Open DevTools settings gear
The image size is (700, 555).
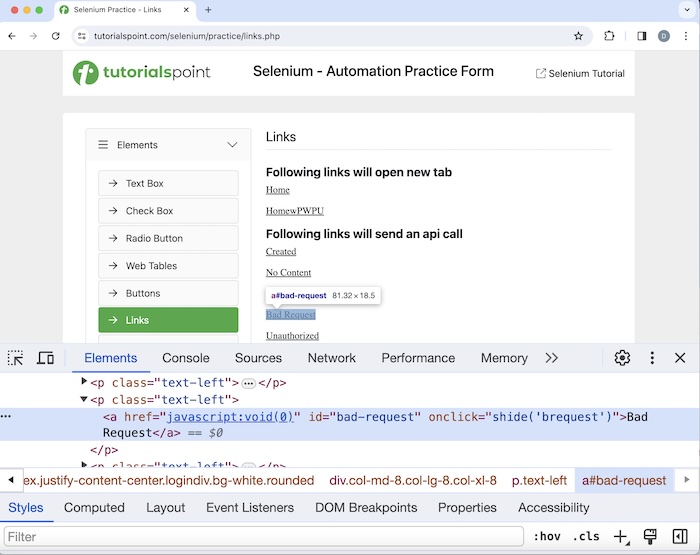point(622,358)
